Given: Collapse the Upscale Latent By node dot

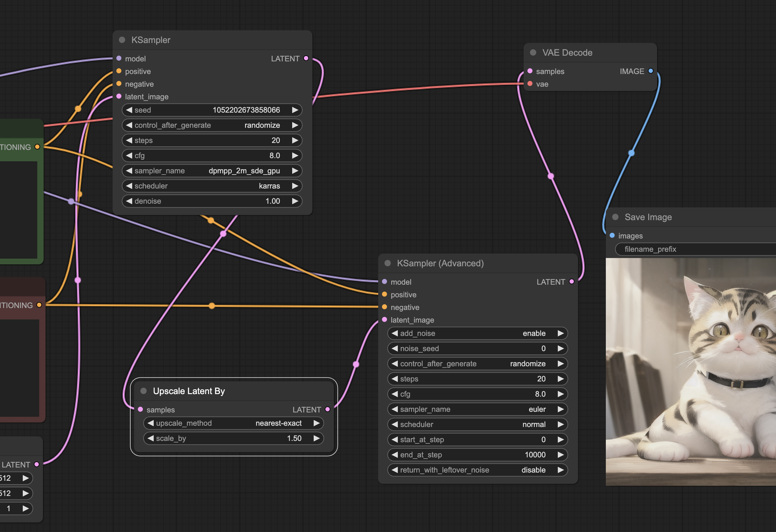Looking at the screenshot, I should (144, 391).
